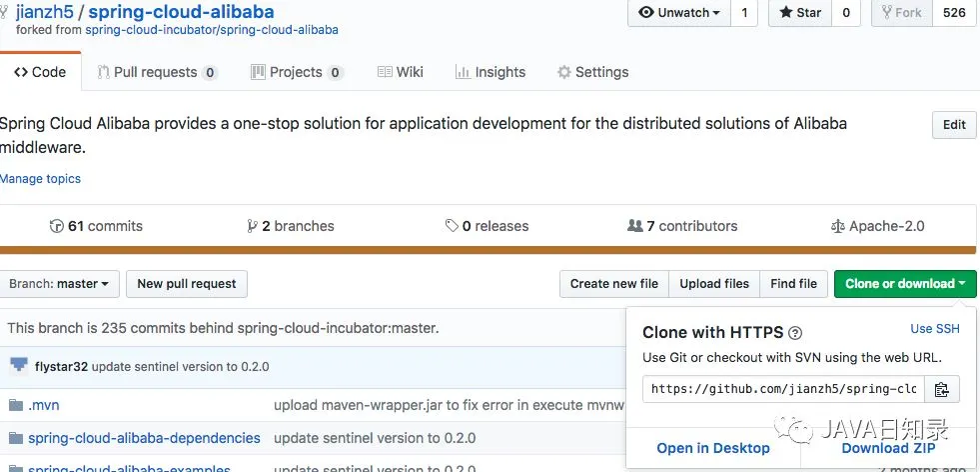Click the branches git-branch icon
Viewport: 980px width, 472px height.
pos(253,226)
